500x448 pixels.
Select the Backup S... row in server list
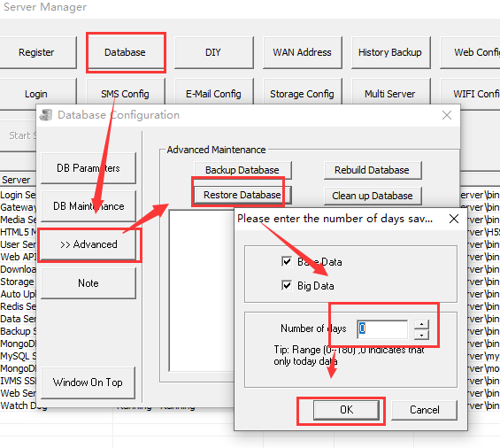19,331
